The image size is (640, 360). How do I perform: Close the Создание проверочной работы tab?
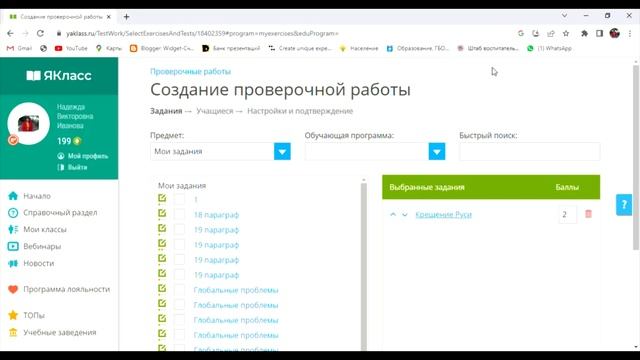[x=109, y=17]
